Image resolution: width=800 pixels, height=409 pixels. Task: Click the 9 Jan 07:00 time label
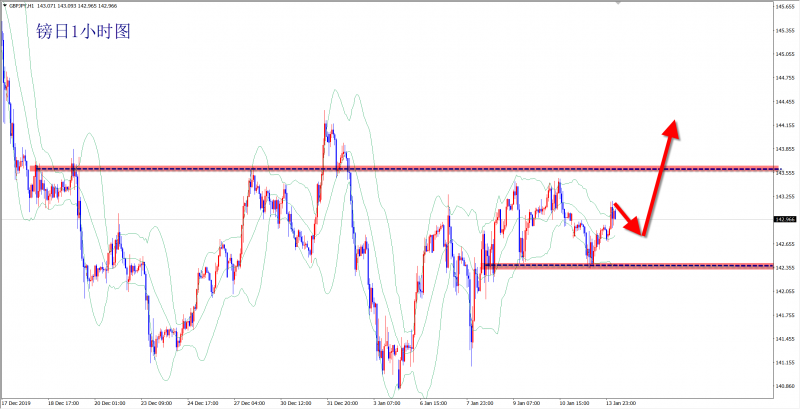tap(527, 403)
